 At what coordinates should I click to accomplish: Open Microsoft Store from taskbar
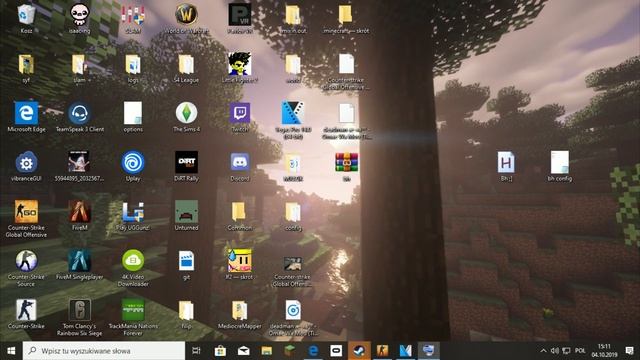point(220,351)
